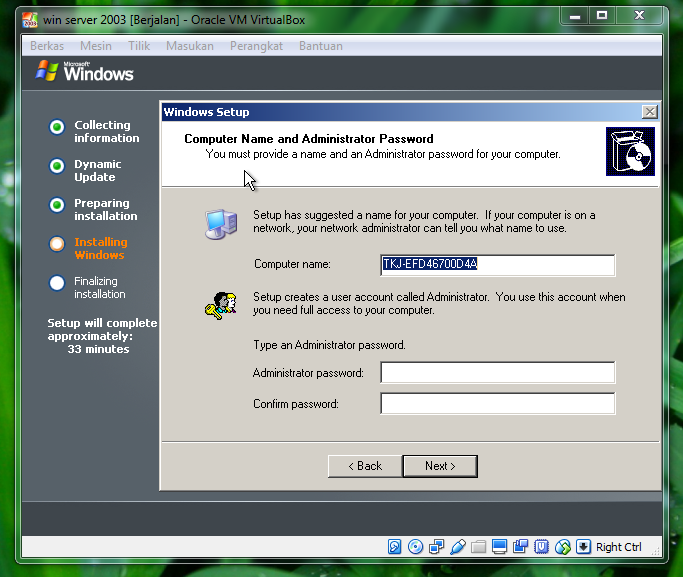The height and width of the screenshot is (577, 683).
Task: Focus the Administrator password field
Action: (x=497, y=372)
